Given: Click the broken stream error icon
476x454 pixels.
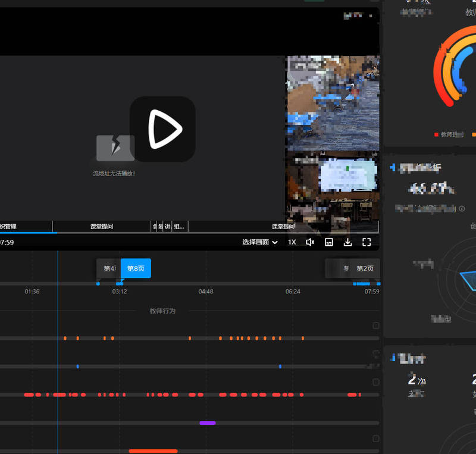Looking at the screenshot, I should (115, 148).
